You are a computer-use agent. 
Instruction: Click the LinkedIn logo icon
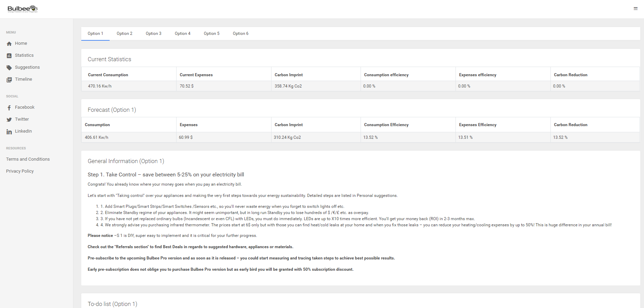[9, 132]
